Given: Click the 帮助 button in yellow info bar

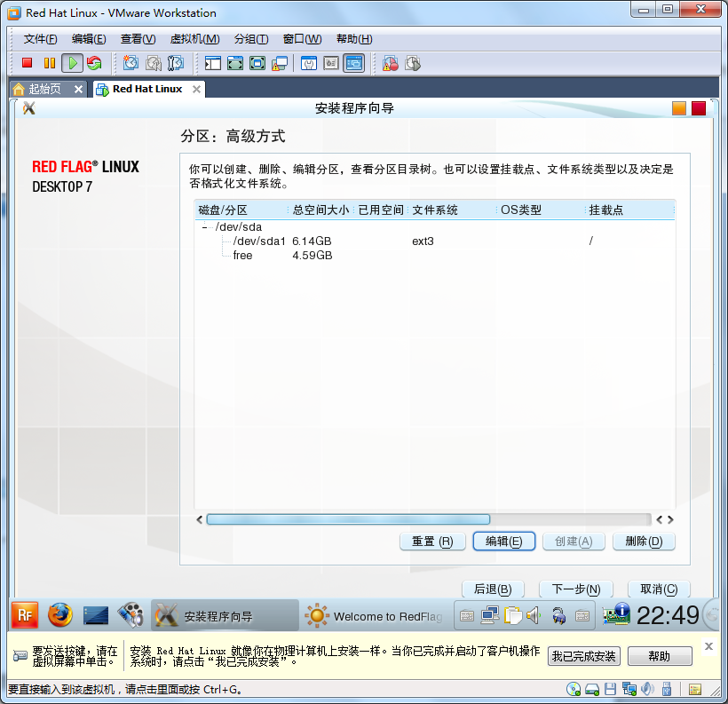Looking at the screenshot, I should point(660,656).
